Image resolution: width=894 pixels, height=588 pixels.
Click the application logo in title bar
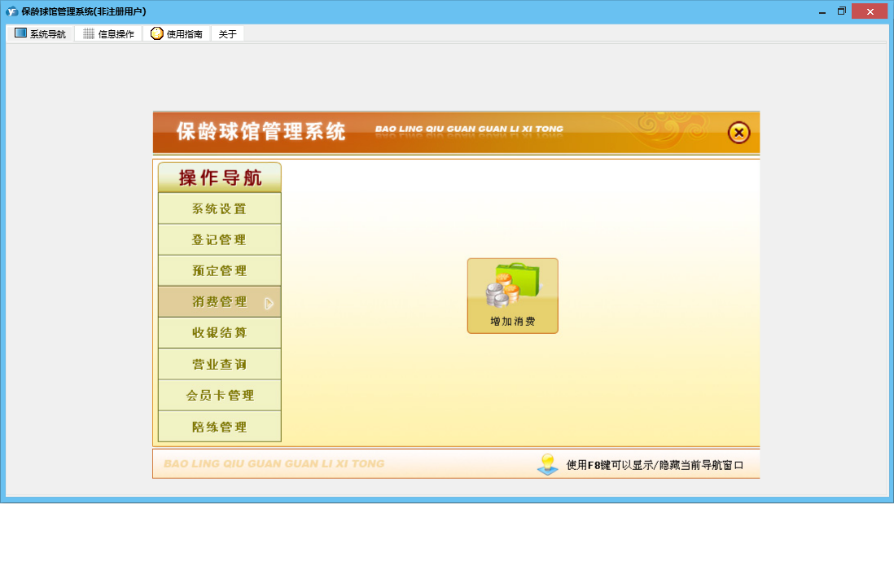click(x=11, y=11)
